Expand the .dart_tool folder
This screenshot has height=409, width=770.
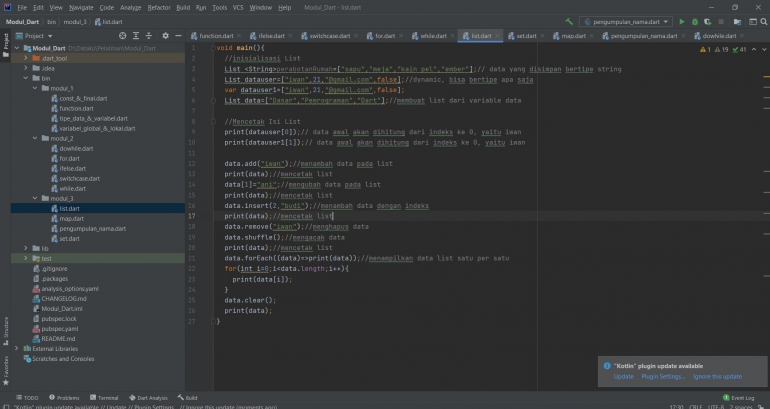pos(26,58)
